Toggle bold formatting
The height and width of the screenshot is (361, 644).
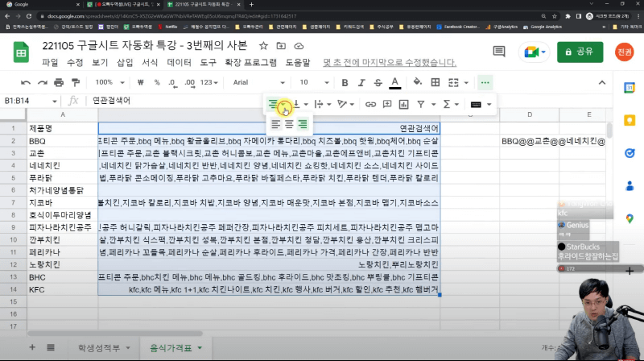(x=345, y=83)
